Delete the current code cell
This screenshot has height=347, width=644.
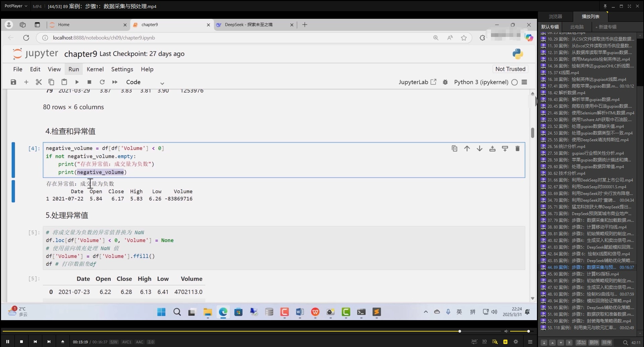(517, 148)
